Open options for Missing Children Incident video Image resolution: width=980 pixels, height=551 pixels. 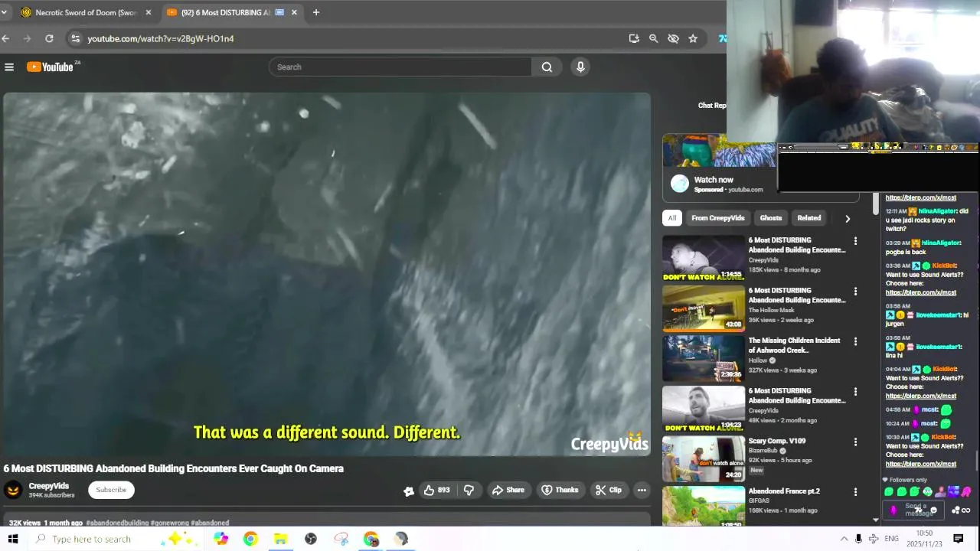[855, 342]
